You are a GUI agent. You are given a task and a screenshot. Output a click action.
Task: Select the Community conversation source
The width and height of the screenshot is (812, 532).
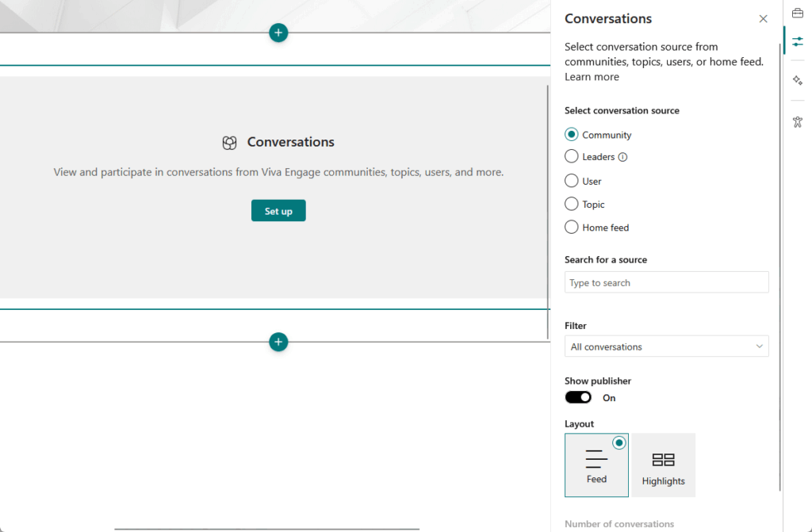571,135
